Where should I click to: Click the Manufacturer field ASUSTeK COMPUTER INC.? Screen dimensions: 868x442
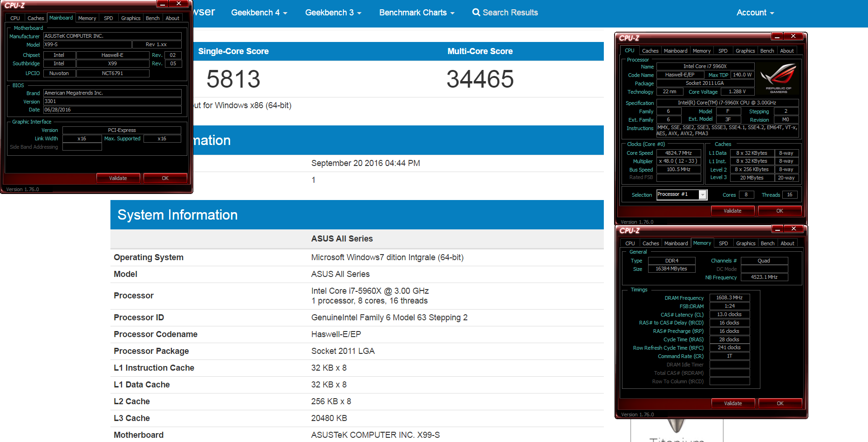tap(112, 36)
